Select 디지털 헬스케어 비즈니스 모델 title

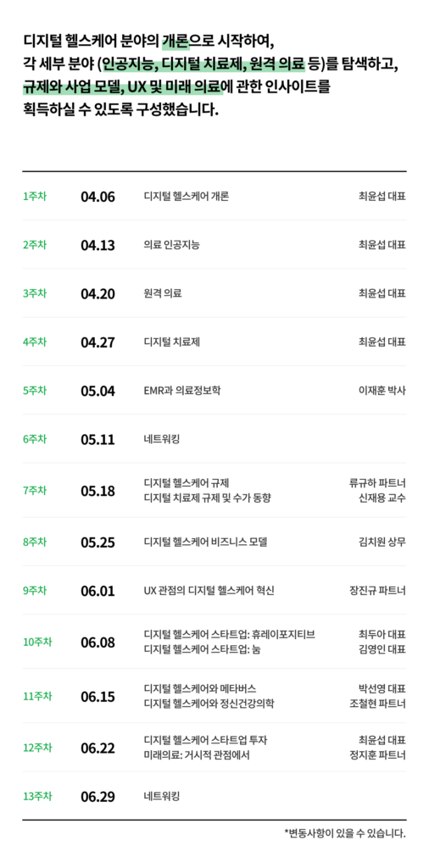205,542
